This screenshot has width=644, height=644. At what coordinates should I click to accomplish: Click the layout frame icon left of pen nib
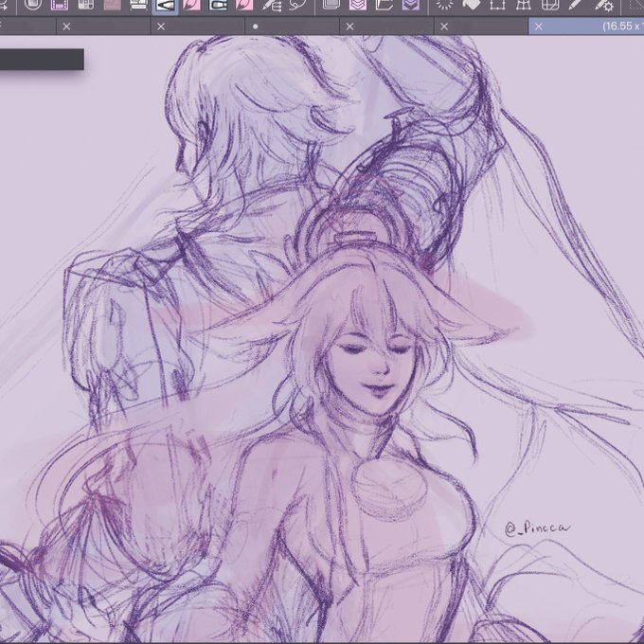138,5
